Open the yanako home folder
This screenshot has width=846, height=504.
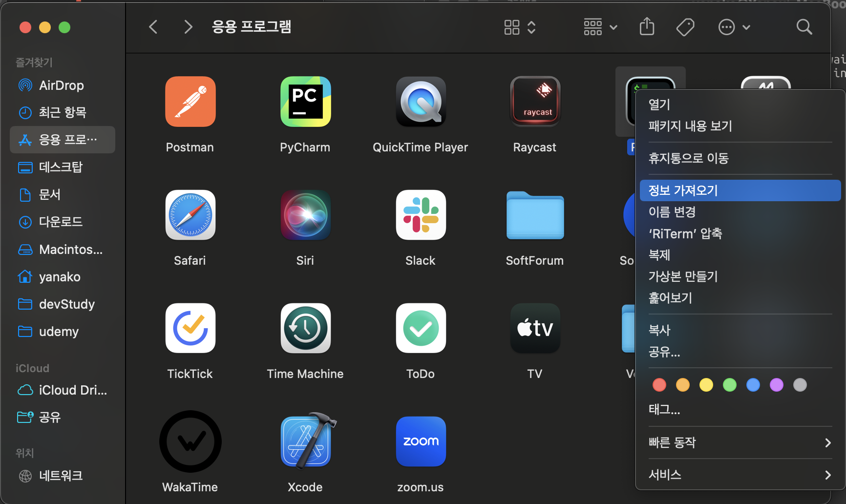[63, 277]
